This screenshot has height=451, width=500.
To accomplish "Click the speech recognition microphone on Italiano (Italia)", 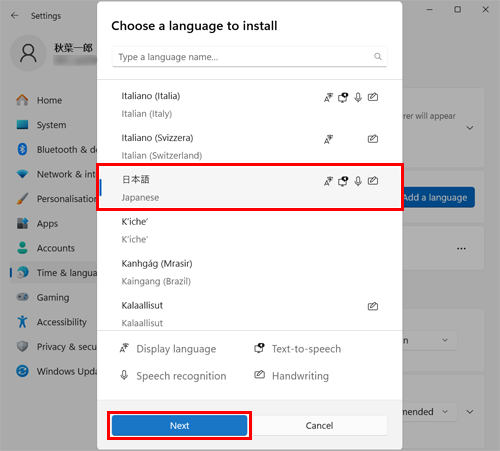I will 358,97.
